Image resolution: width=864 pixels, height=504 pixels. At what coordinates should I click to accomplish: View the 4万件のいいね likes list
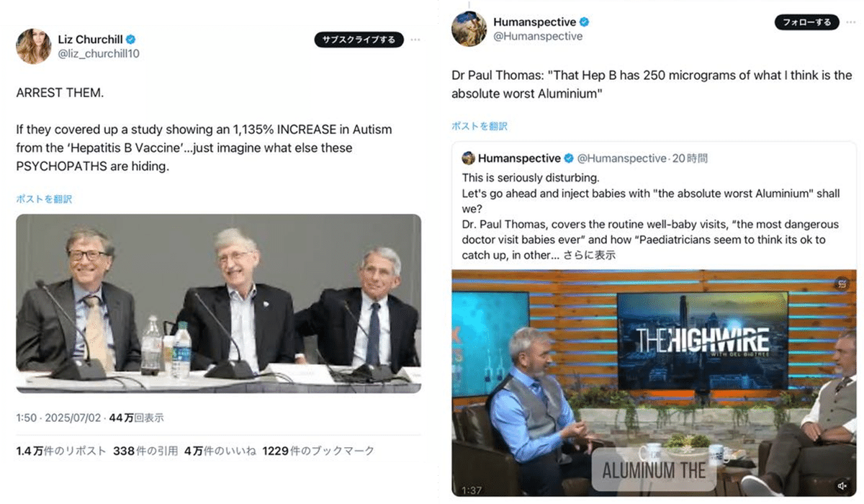tap(220, 451)
